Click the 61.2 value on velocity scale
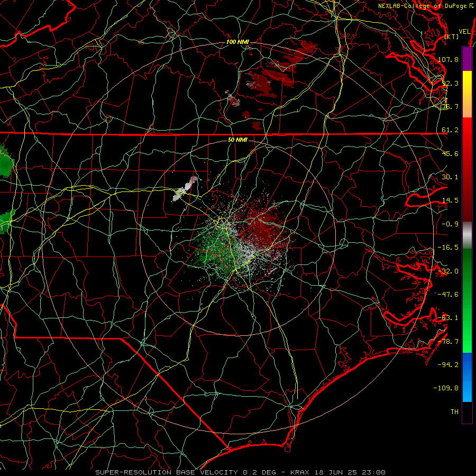The width and height of the screenshot is (476, 476). 450,130
